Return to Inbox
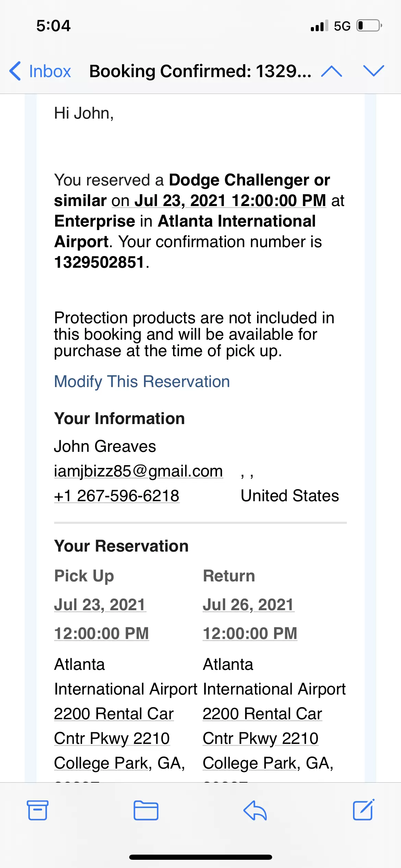The image size is (401, 868). pos(50,71)
